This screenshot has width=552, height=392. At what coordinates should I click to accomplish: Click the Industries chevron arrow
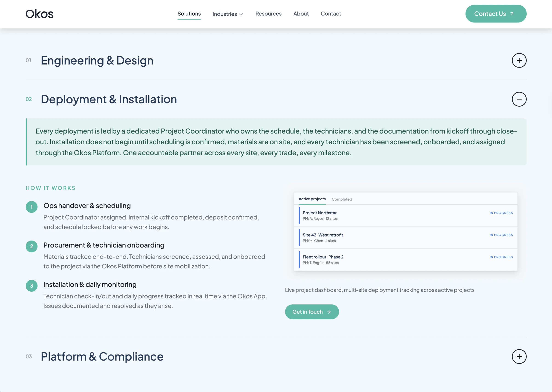click(241, 14)
